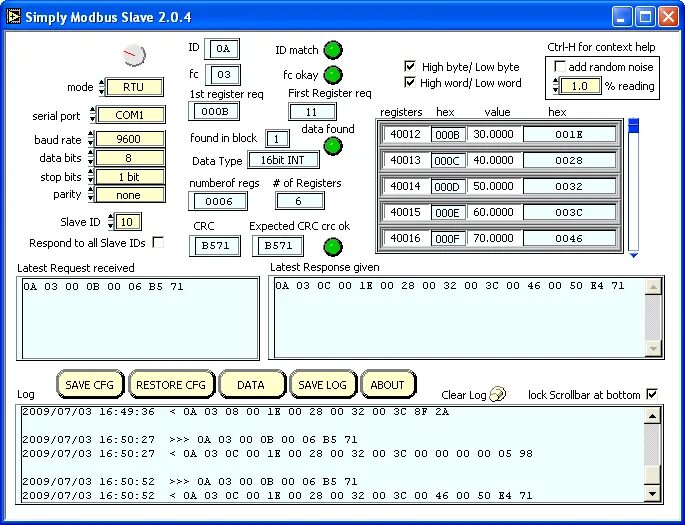Click the First Register req field 11
Screen dimensions: 685x525
(x=312, y=112)
